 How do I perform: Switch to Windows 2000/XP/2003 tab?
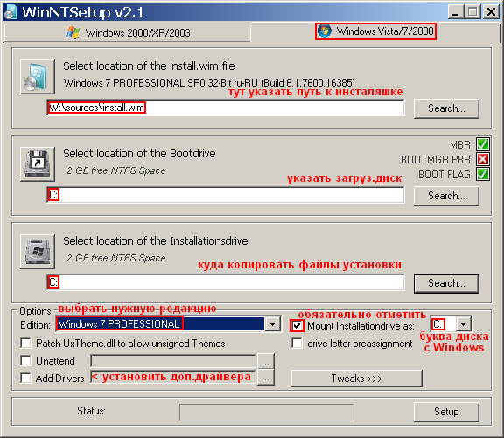pos(128,32)
